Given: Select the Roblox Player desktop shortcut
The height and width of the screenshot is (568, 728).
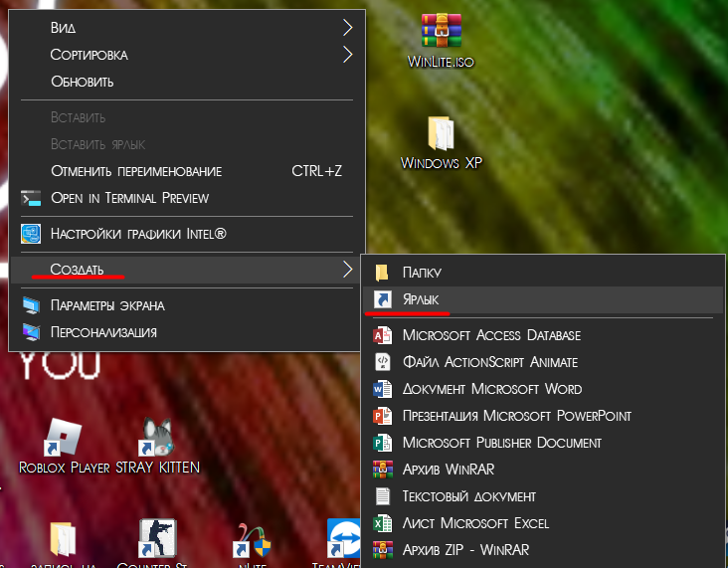Looking at the screenshot, I should (x=63, y=437).
